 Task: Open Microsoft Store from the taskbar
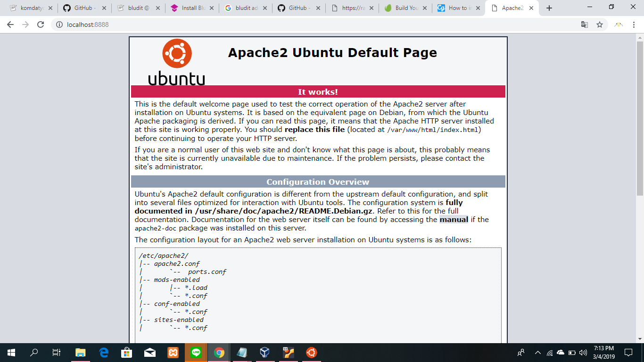(x=127, y=353)
